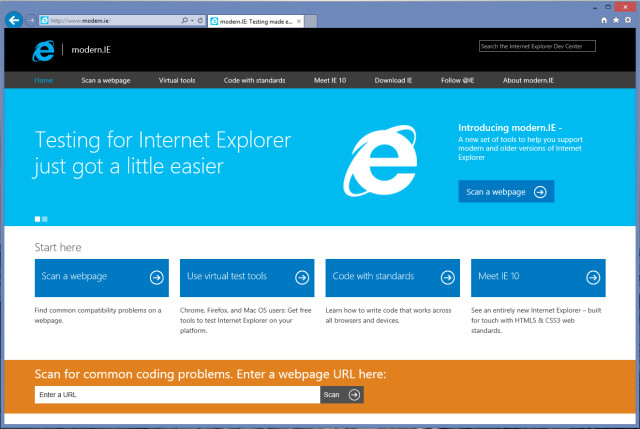Open the address bar dropdown arrow
This screenshot has height=429, width=640.
pyautogui.click(x=192, y=20)
